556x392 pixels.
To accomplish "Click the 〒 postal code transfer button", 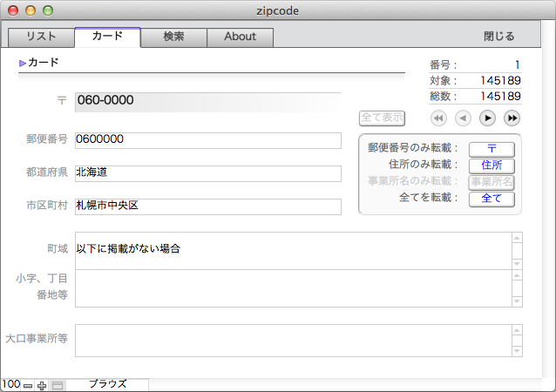I will coord(491,148).
